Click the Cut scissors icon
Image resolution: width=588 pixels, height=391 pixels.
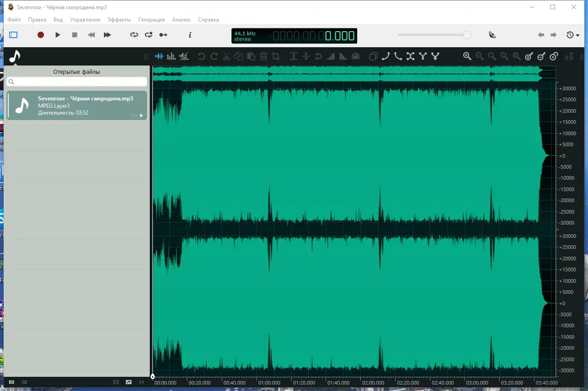(226, 56)
